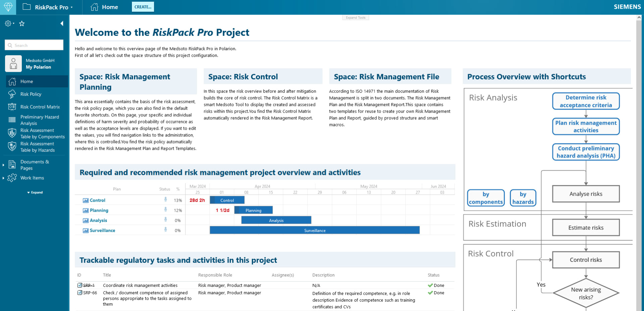Click the Estimate risks process box
Screen dimensions: 644x311
(586, 228)
